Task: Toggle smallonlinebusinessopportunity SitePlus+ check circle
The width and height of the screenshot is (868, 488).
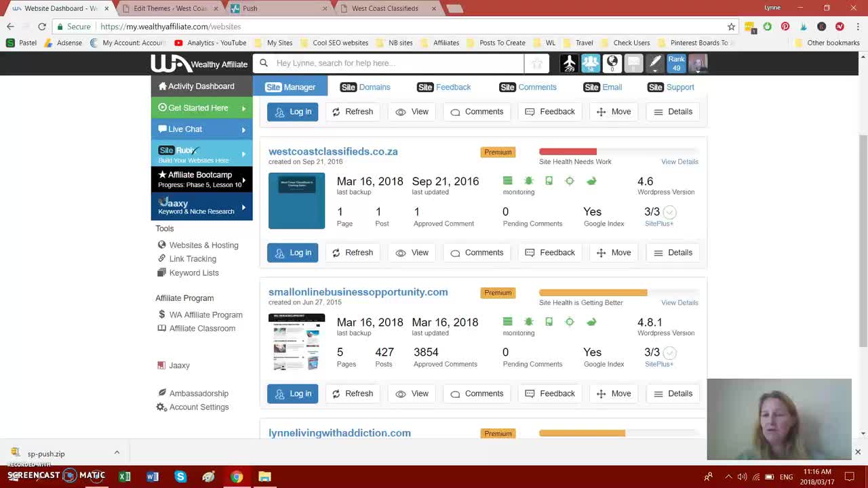Action: point(669,352)
